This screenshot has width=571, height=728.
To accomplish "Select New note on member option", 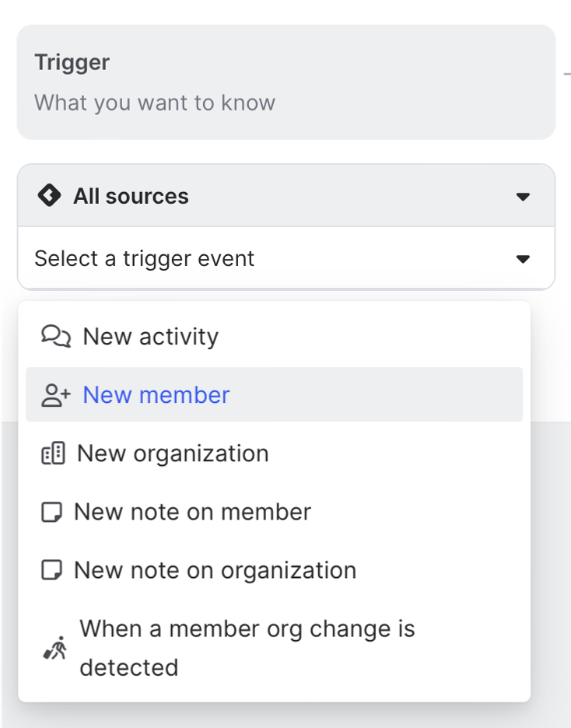I will coord(192,512).
